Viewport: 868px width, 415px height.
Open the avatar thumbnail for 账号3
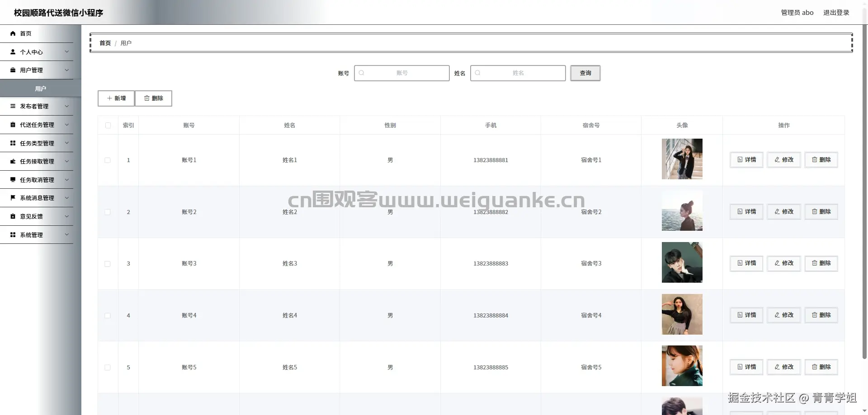click(682, 262)
